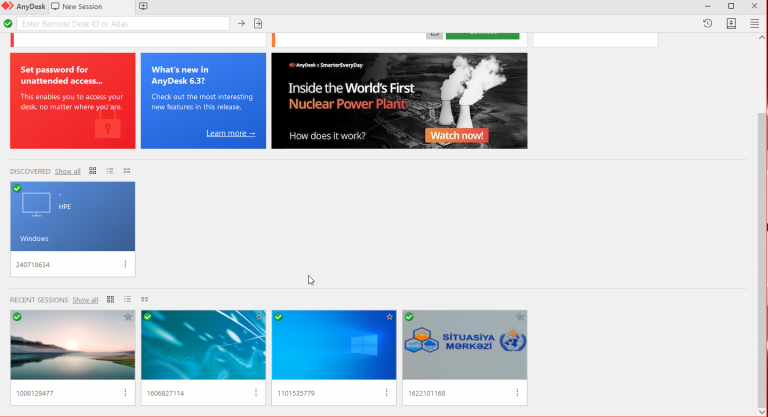Click the scrollbar down arrow

click(762, 412)
